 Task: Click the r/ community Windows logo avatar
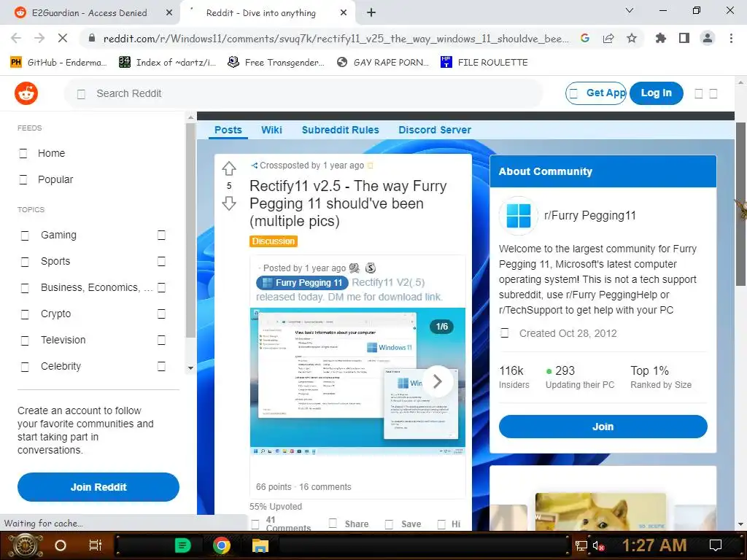pos(519,216)
